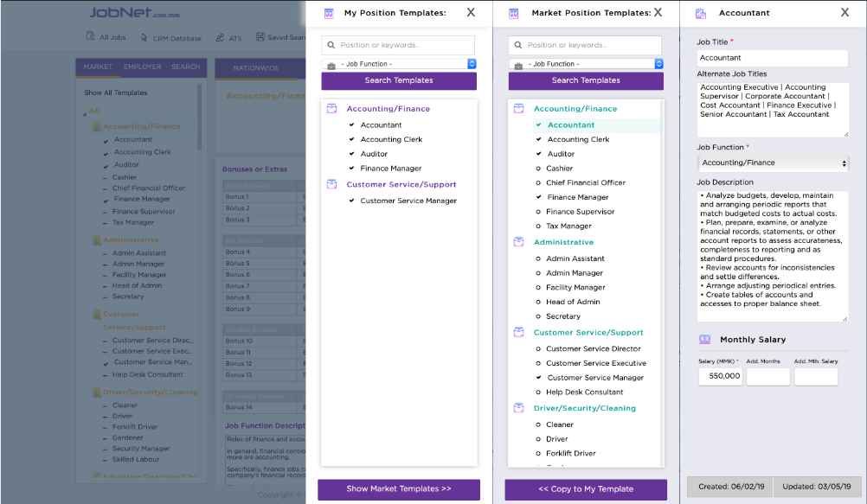Click Copy to My Template button
This screenshot has width=867, height=504.
click(x=586, y=489)
